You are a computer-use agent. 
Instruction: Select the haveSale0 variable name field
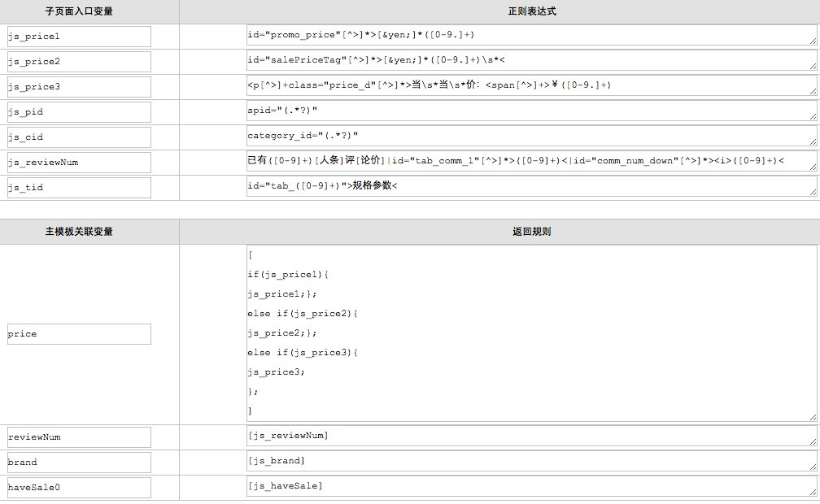click(x=79, y=488)
